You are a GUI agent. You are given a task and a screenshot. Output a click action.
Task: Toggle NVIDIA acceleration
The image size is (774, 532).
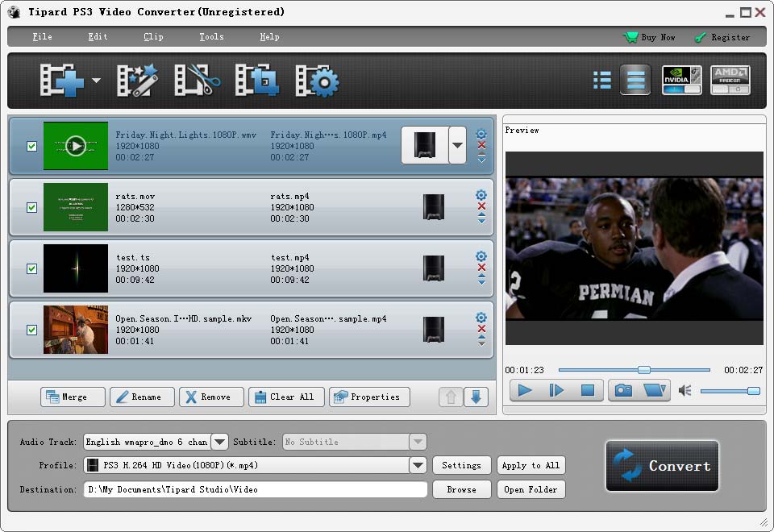[682, 80]
